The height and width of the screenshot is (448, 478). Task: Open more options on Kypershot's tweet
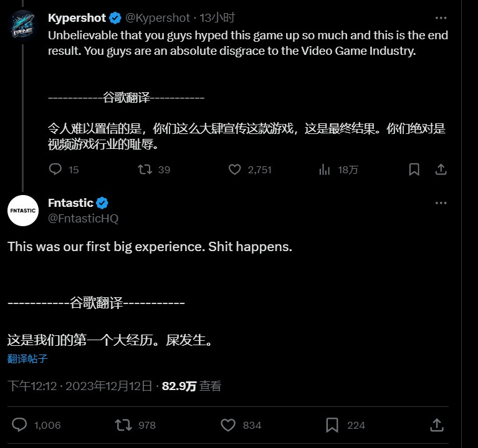(x=441, y=18)
